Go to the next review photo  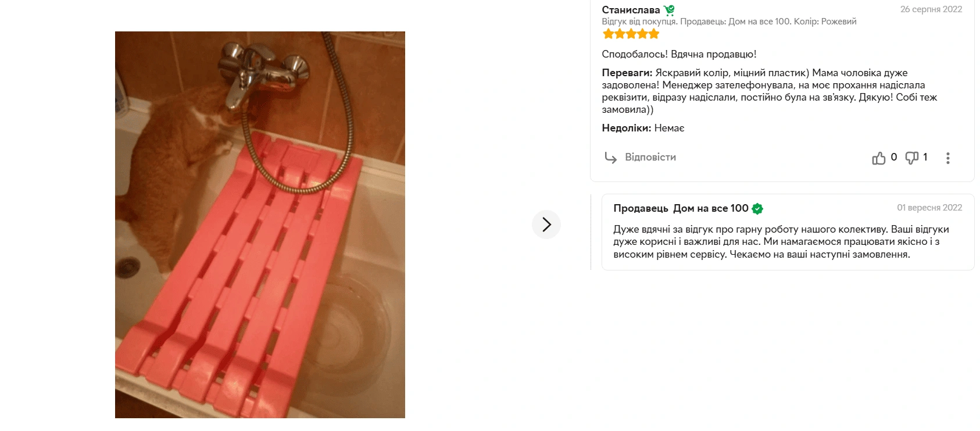tap(546, 225)
